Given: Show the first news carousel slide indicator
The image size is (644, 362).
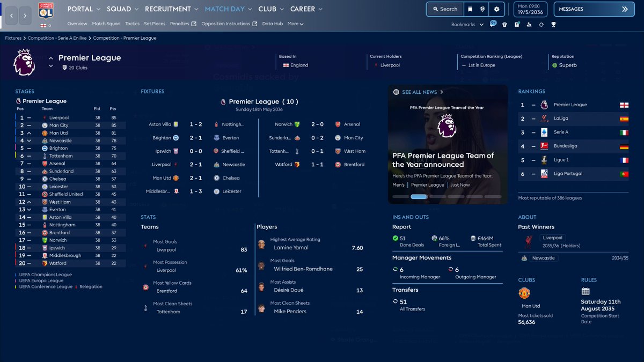Looking at the screenshot, I should point(400,197).
